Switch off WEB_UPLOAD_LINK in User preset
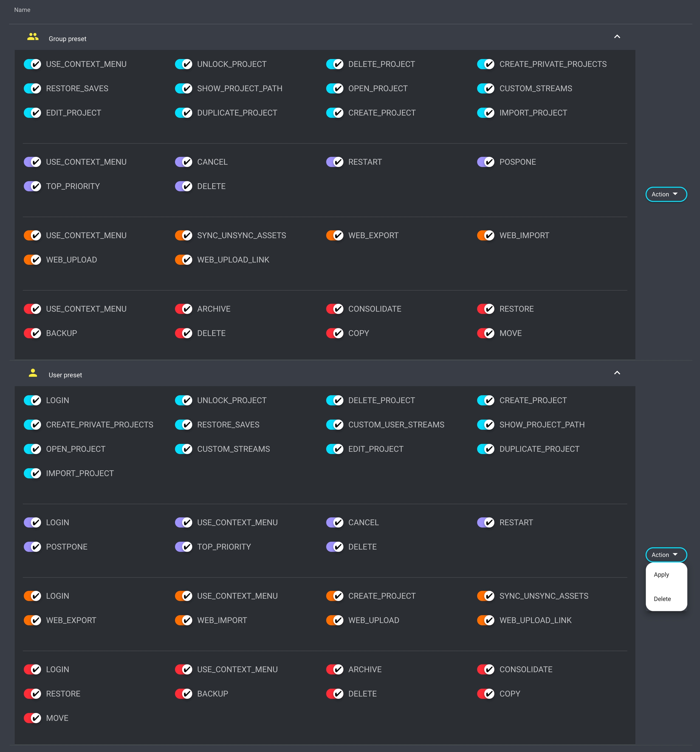 click(486, 620)
